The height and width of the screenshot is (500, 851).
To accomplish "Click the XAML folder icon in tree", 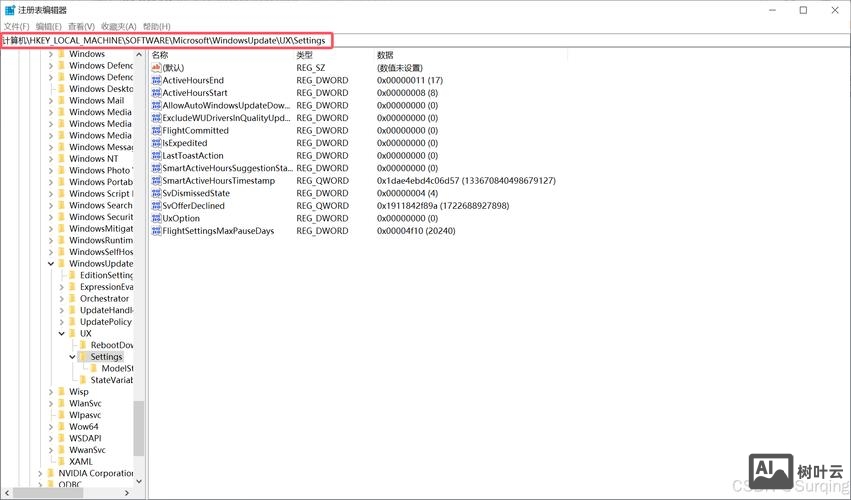I will coord(60,462).
